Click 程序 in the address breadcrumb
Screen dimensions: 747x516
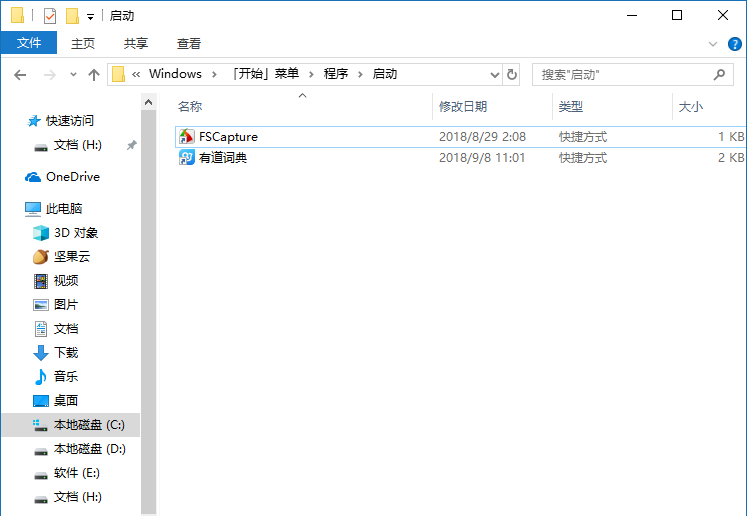point(335,74)
